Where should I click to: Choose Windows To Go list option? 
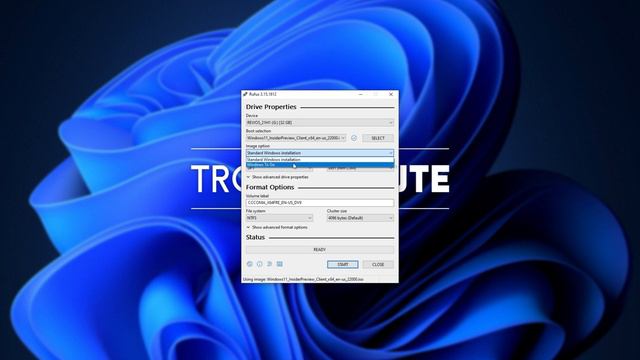(320, 165)
